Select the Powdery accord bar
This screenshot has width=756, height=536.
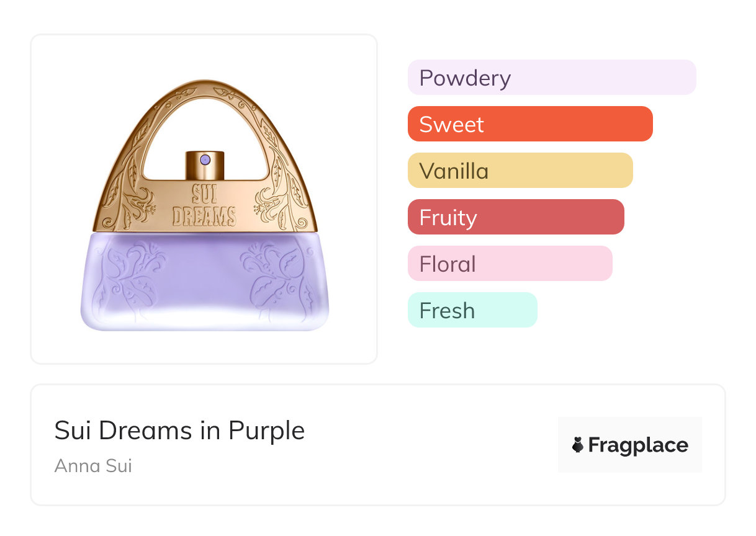(x=551, y=78)
